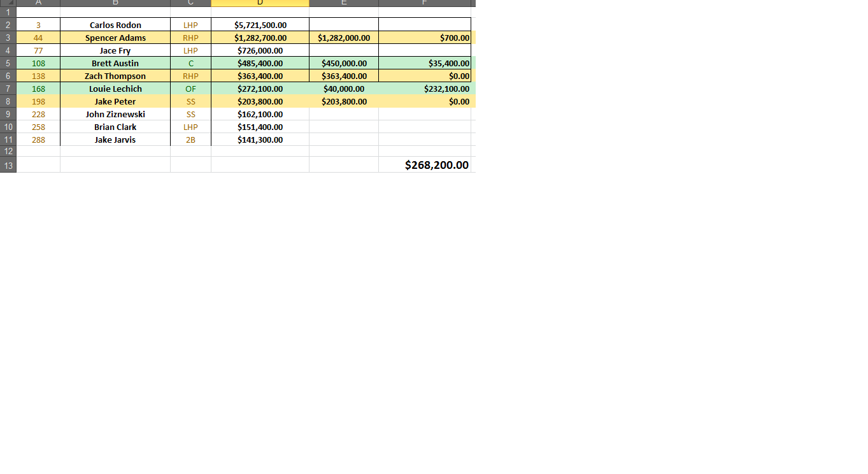Viewport: 868px width, 474px height.
Task: Click the pick number 288 cell
Action: 38,140
